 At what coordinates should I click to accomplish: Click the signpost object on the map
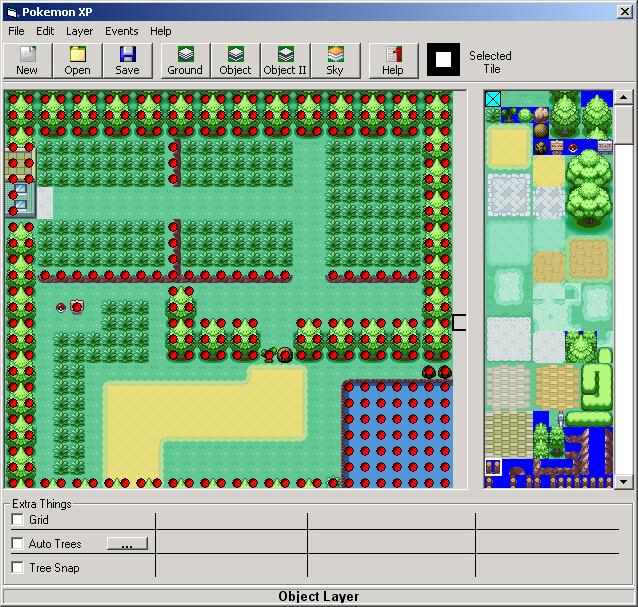(x=77, y=306)
